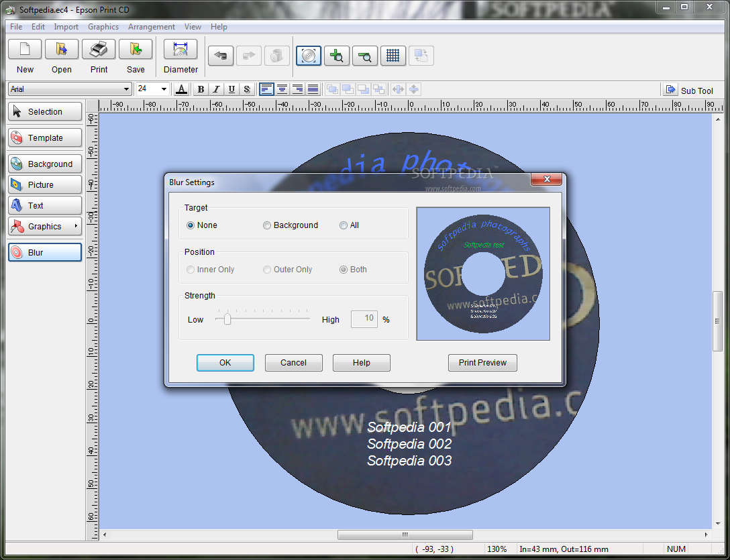Click the disc preview thumbnail
730x560 pixels.
point(483,274)
